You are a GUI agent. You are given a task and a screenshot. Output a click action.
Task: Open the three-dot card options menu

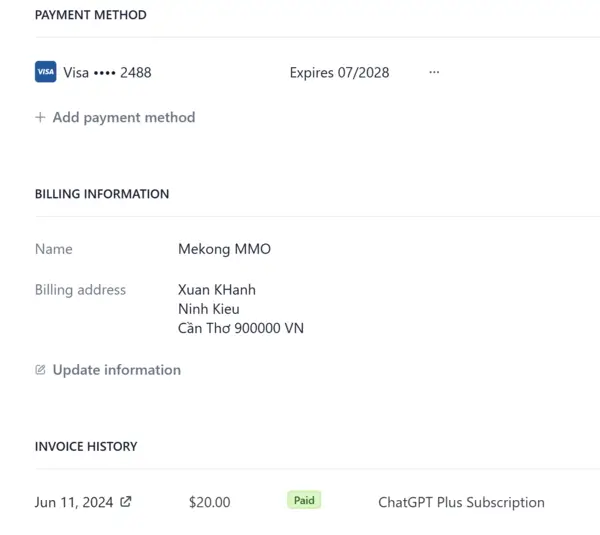434,72
